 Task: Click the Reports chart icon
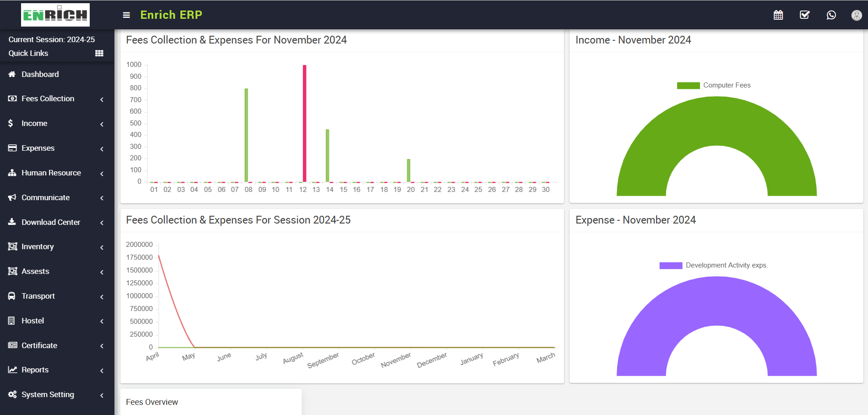click(12, 370)
